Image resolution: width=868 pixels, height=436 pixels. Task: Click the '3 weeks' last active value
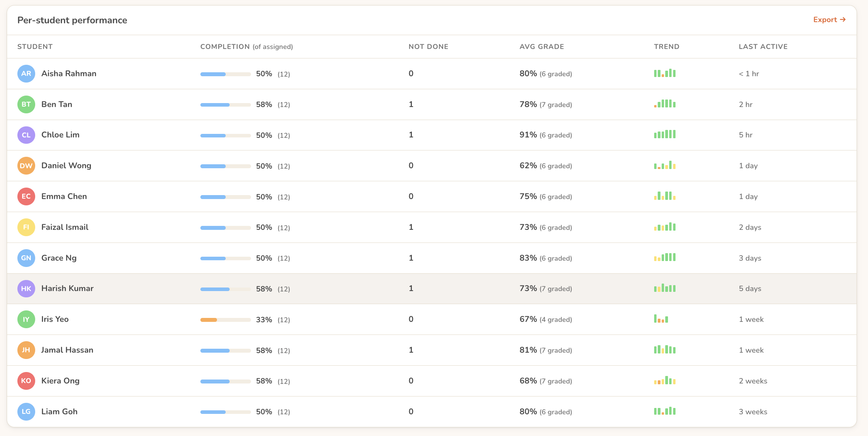753,412
